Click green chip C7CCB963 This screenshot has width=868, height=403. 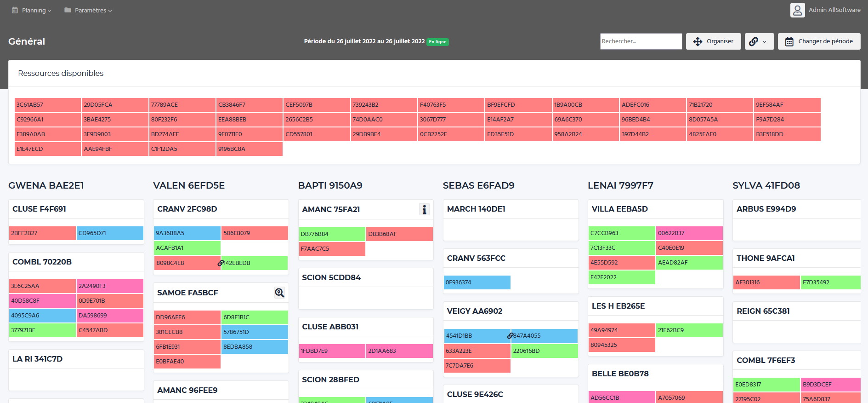click(622, 233)
